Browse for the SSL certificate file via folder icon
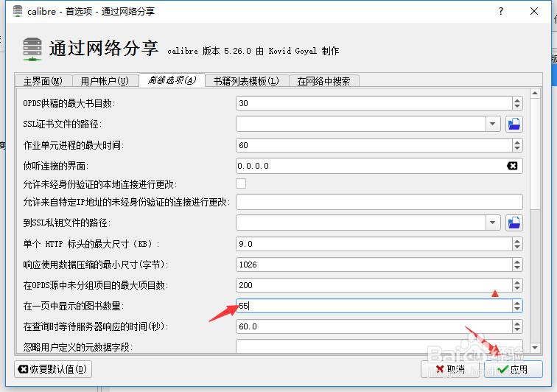 click(514, 124)
